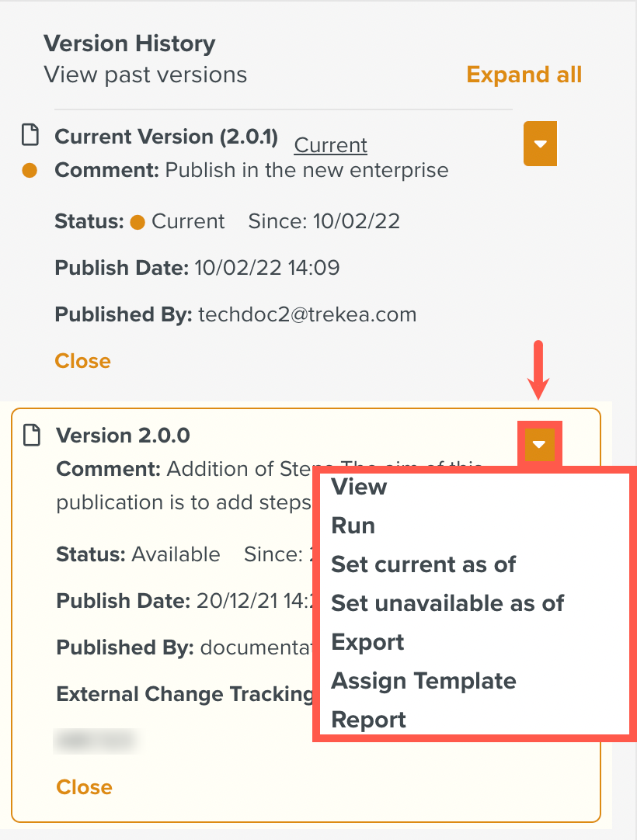
Task: Click the document icon beside Version 2.0.0
Action: [32, 435]
